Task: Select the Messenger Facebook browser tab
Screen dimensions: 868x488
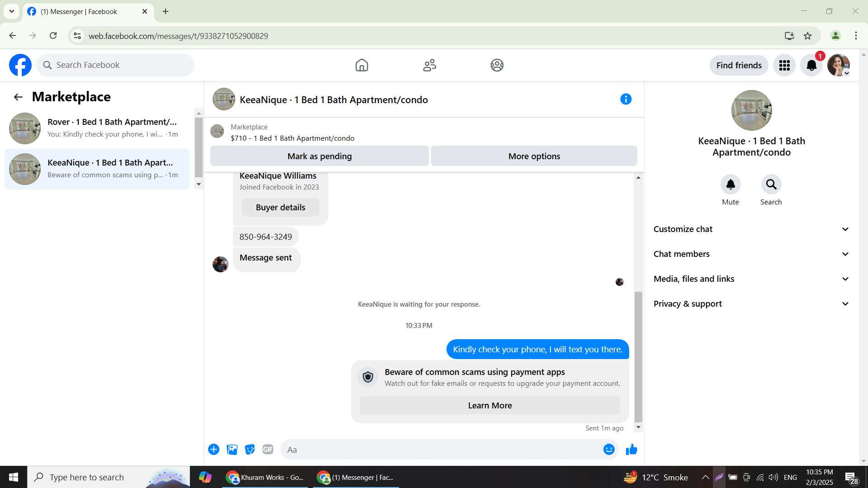Action: [x=88, y=11]
